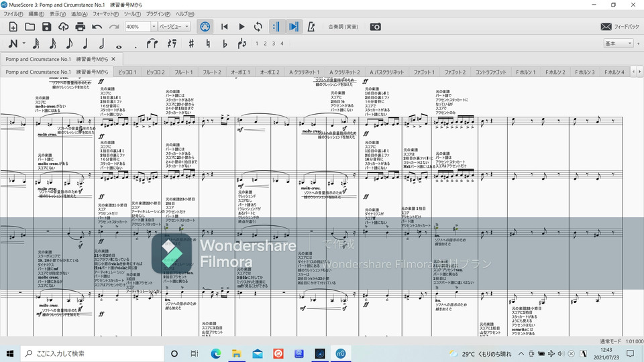Select voice 2
Screen dimensions: 644x362
266,44
